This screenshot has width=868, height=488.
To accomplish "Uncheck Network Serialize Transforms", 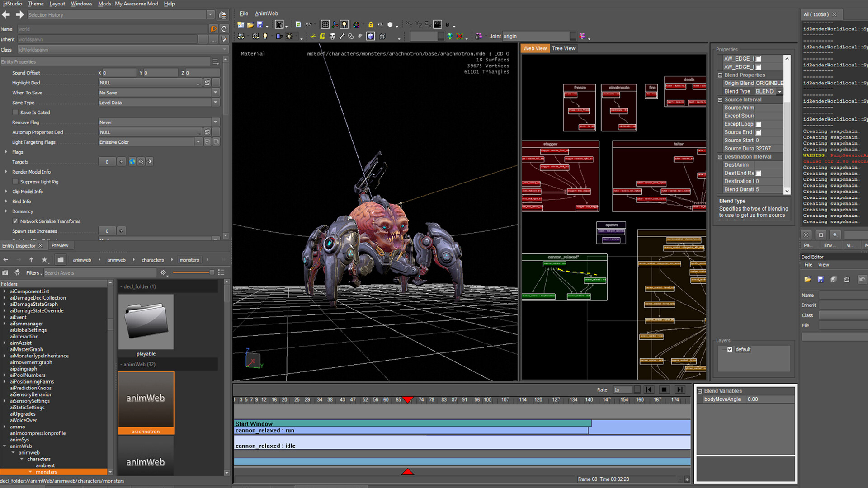I will [x=15, y=221].
